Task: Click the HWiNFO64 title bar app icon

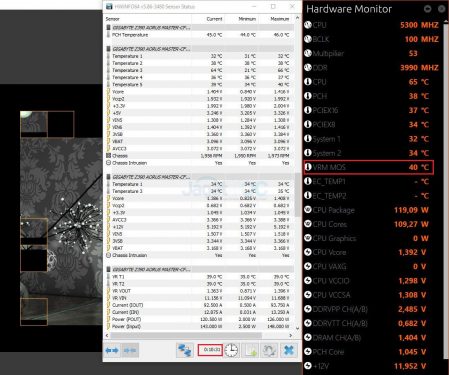Action: coord(109,6)
